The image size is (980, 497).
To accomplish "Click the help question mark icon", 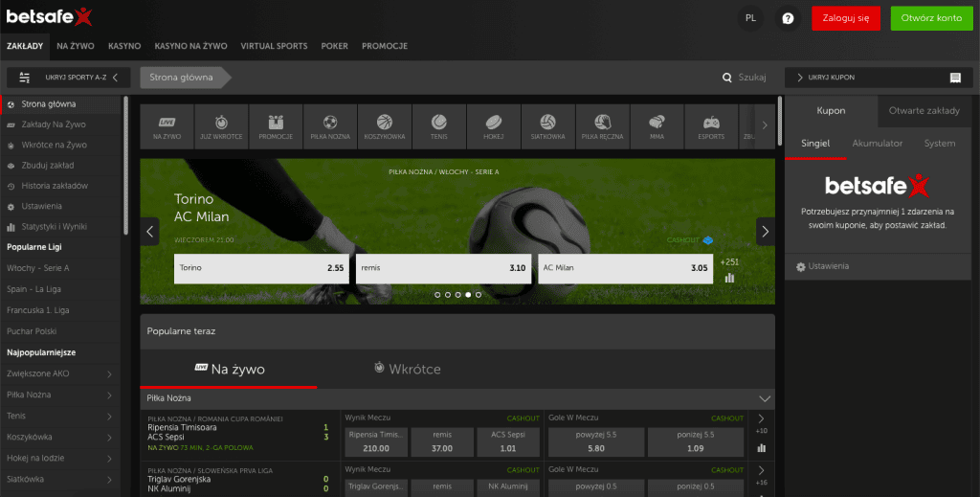I will tap(788, 18).
